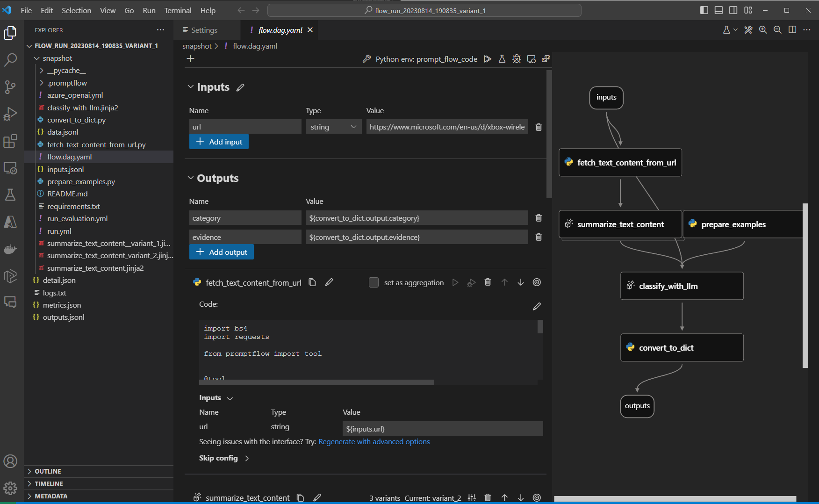819x504 pixels.
Task: Open the Extensions view in activity bar
Action: click(10, 141)
